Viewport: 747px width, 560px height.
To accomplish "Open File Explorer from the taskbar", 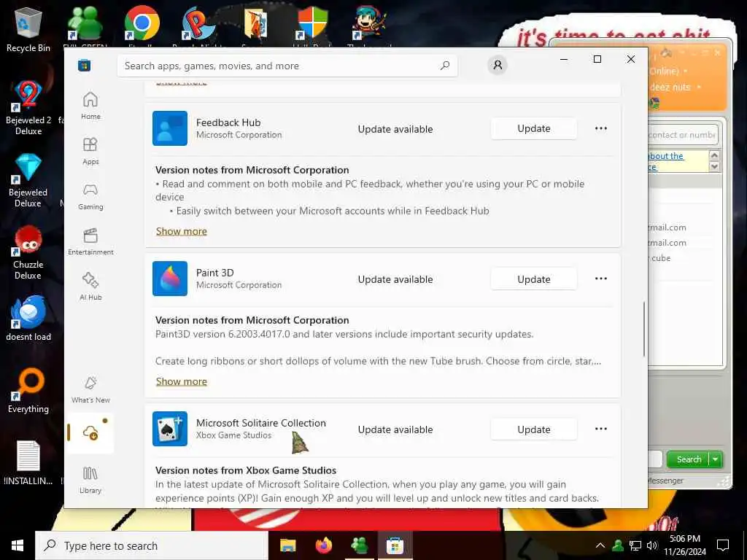I will [x=287, y=545].
